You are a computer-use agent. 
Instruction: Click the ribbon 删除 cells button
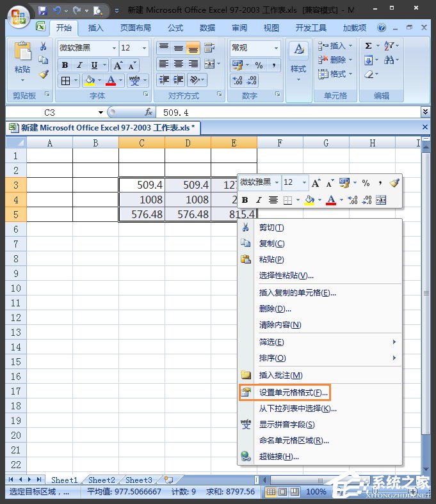(x=335, y=59)
